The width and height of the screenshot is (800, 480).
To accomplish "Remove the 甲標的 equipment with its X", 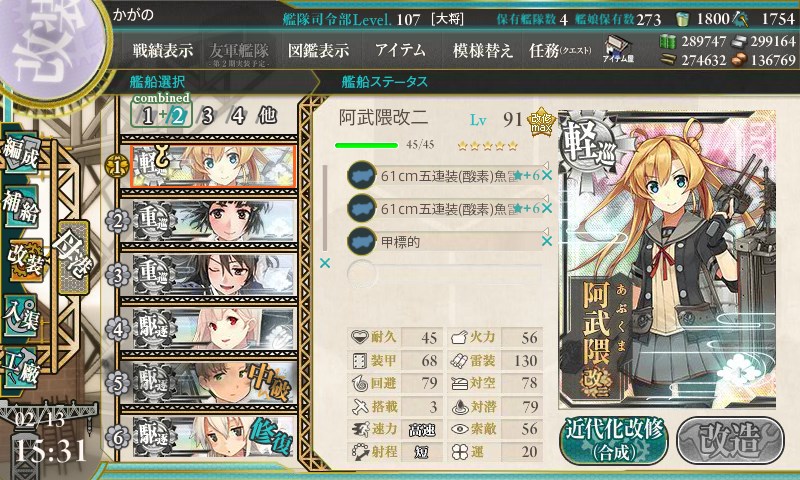I will tap(547, 241).
